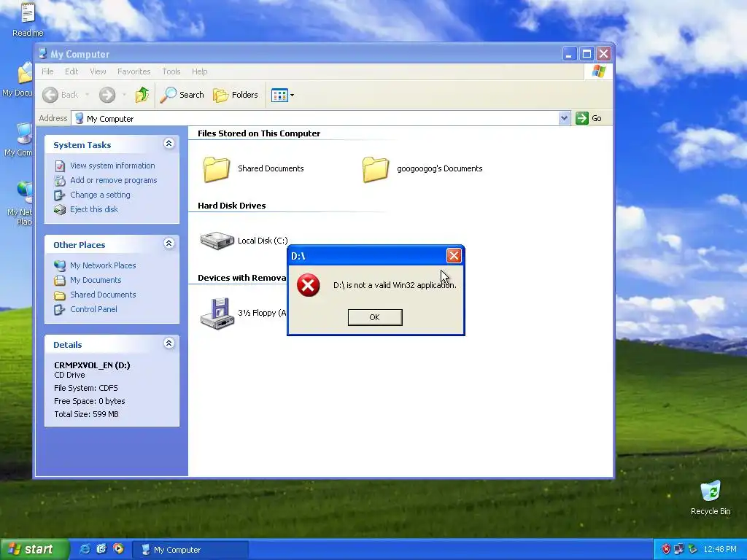Launch Windows Media Player from Quick Launch

[x=118, y=549]
